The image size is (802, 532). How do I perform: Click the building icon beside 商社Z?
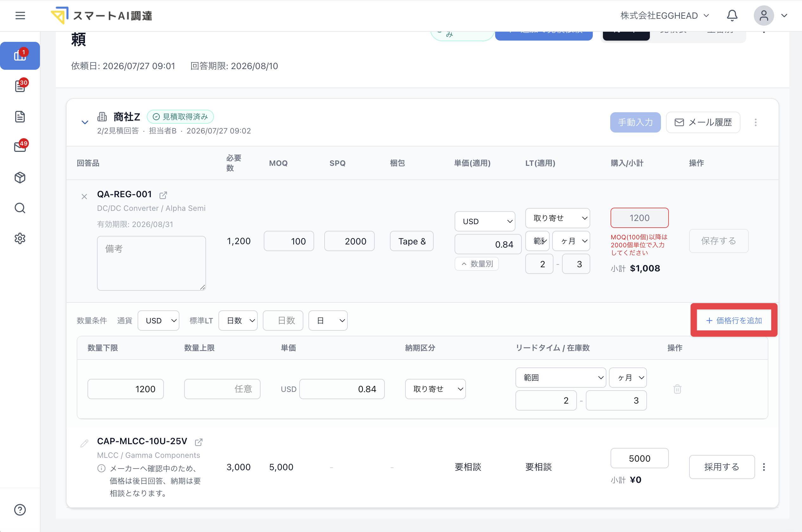pos(102,117)
